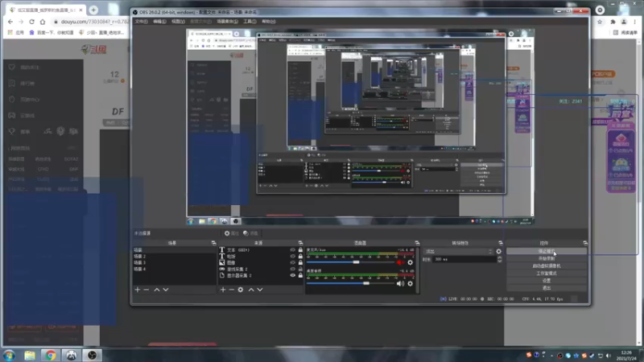
Task: Open the 视图(V) menu in OBS
Action: click(x=178, y=22)
